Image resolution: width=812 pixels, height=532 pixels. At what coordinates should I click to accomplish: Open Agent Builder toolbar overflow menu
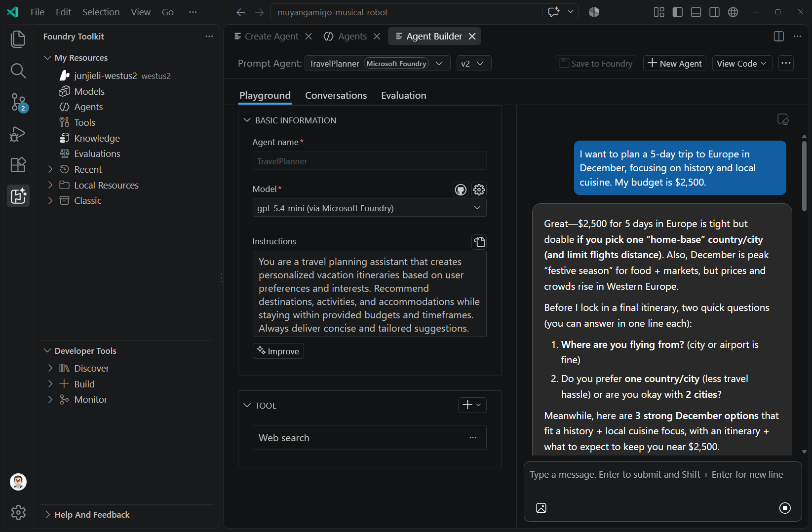click(x=786, y=63)
